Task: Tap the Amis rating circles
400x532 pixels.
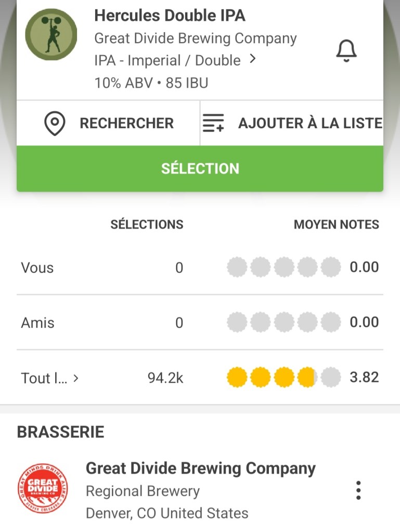Action: click(283, 323)
